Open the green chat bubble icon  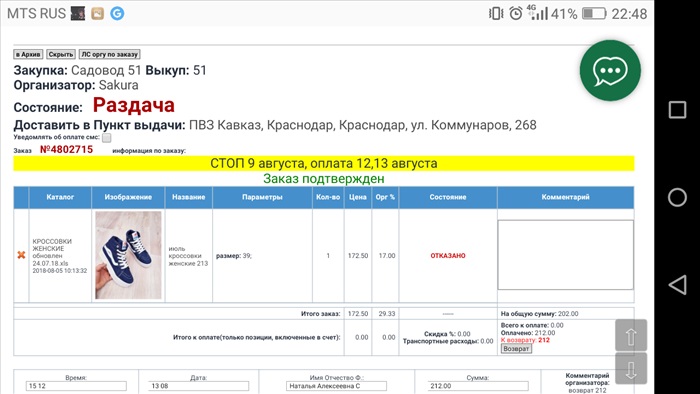point(610,70)
